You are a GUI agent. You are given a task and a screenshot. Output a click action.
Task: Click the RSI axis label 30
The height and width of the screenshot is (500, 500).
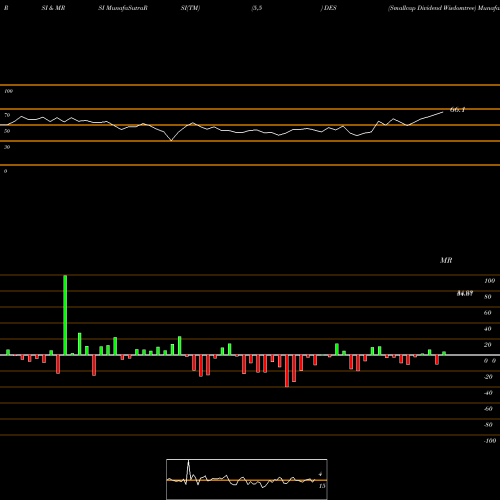coord(7,147)
